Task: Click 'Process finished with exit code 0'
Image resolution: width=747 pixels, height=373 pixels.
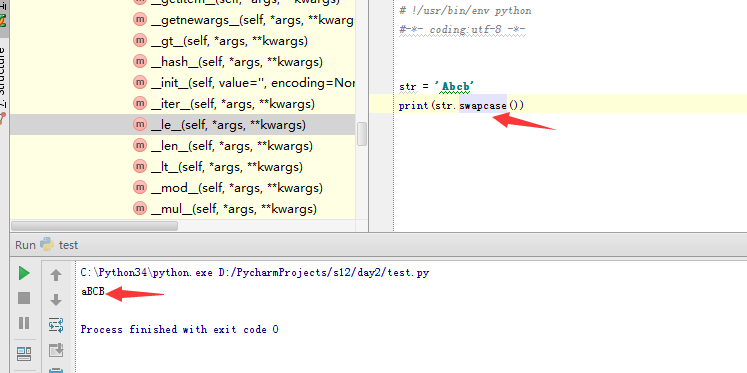Action: point(179,329)
